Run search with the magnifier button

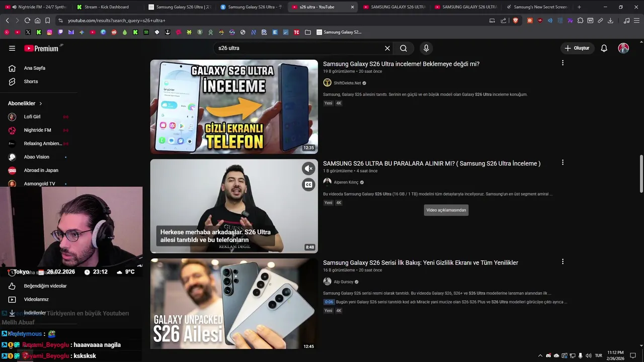(404, 48)
